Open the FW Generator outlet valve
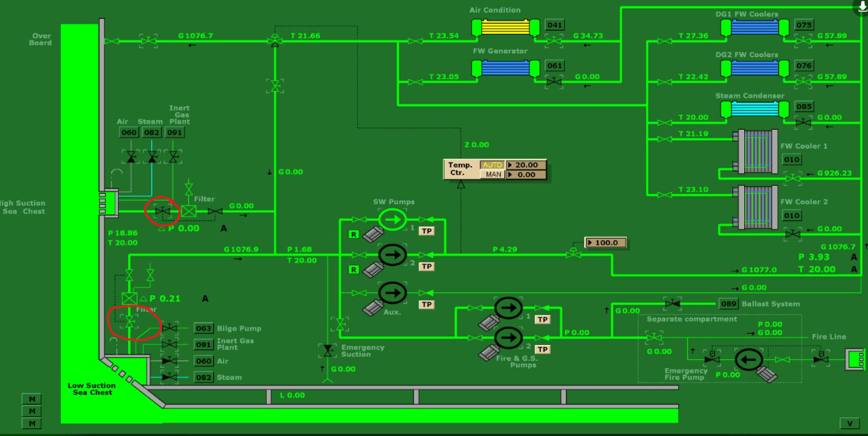 pyautogui.click(x=554, y=82)
